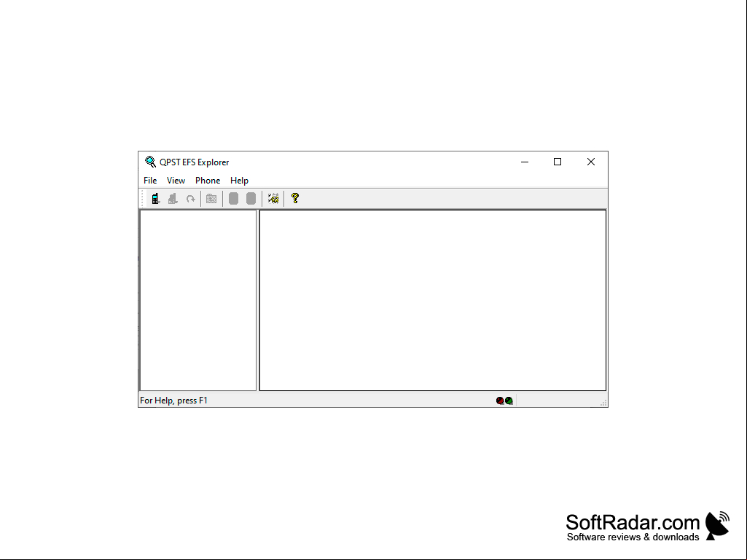Image resolution: width=747 pixels, height=560 pixels.
Task: Click the greyed disconnect phone icon
Action: point(173,199)
